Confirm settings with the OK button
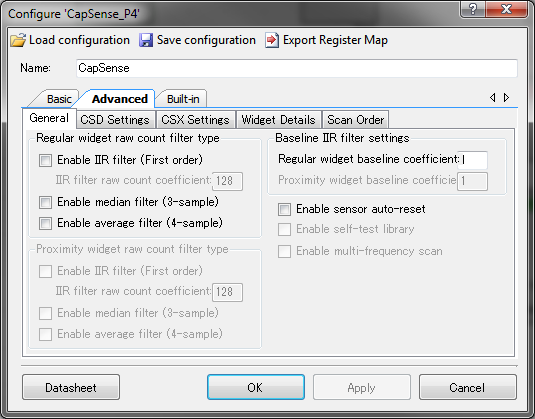Image resolution: width=535 pixels, height=419 pixels. 256,387
